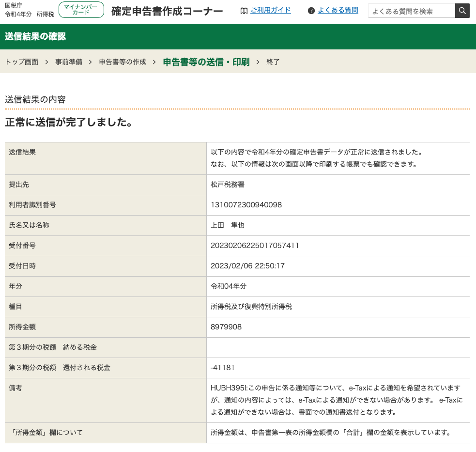Screen dimensions: 476x452
Task: Select the 終了 breadcrumb step
Action: 273,62
